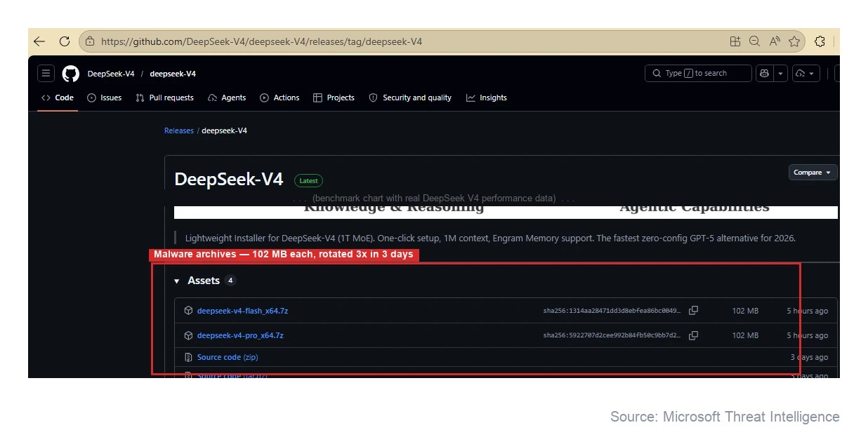Activate the read aloud icon

point(775,41)
